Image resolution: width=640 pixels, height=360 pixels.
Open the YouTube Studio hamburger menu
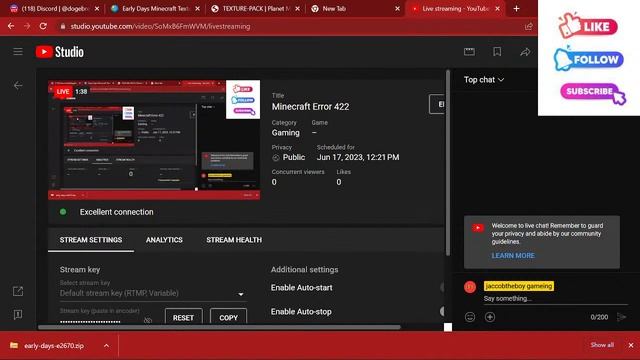18,51
